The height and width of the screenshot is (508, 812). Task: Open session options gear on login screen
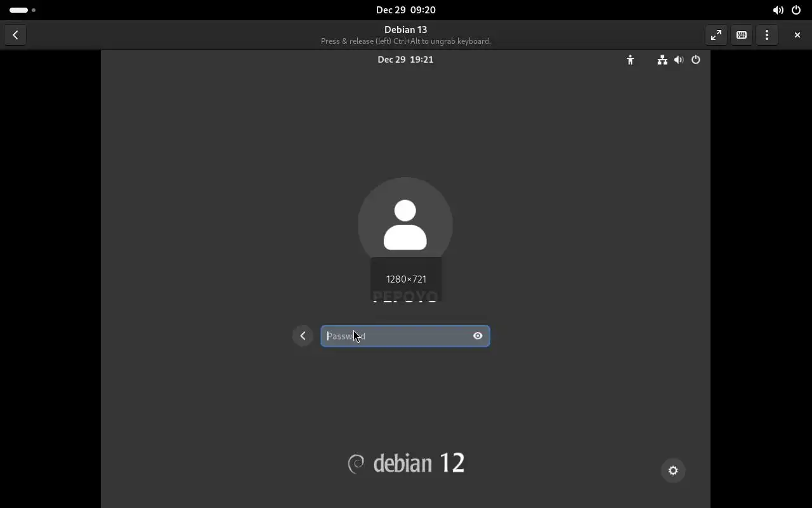tap(673, 471)
